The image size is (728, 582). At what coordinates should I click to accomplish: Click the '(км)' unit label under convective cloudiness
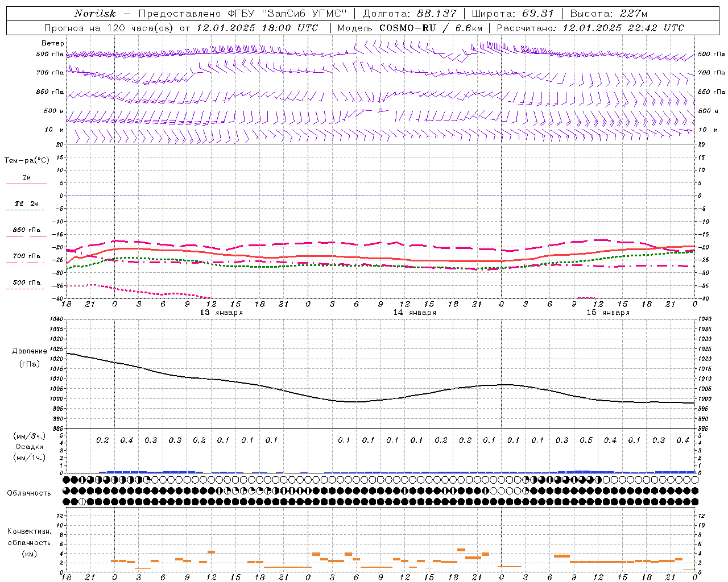tap(29, 554)
